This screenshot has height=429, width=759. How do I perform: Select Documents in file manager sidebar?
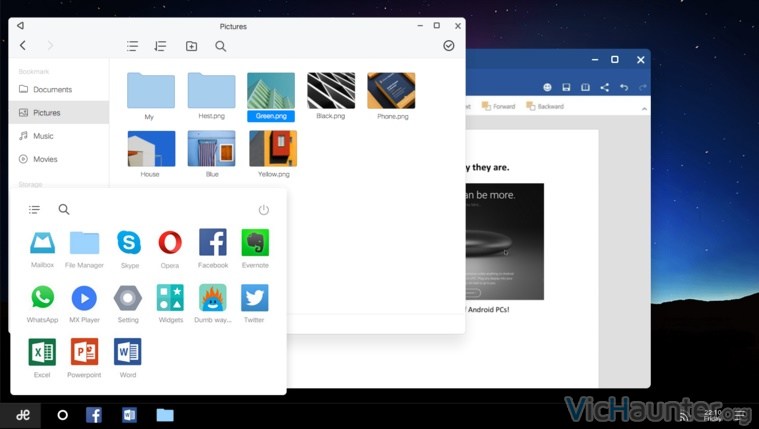pyautogui.click(x=59, y=90)
